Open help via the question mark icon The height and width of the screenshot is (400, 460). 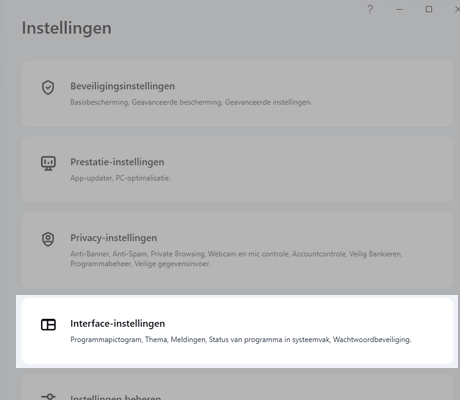370,9
